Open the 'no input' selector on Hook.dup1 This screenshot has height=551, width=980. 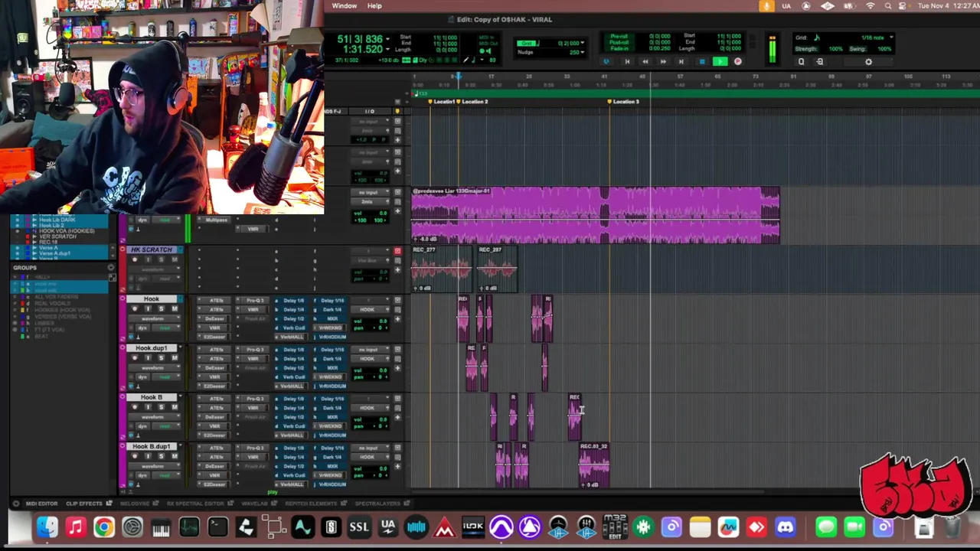(x=369, y=350)
